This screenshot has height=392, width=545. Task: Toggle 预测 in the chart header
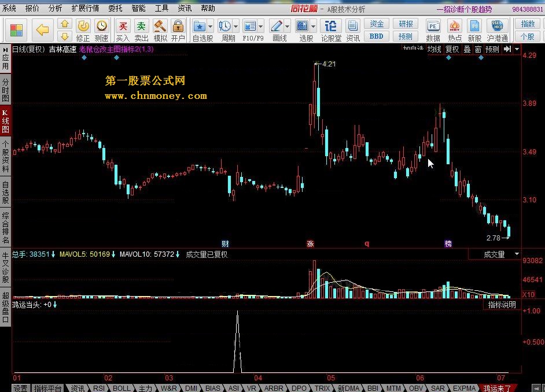(492, 49)
